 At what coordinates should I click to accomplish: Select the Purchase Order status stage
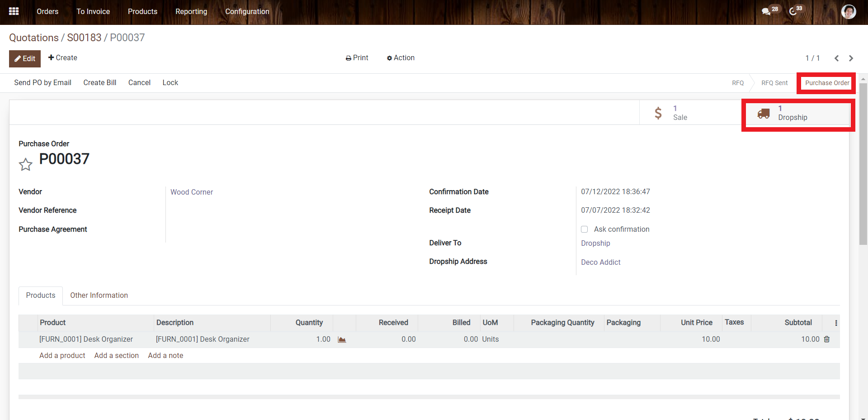(x=827, y=83)
